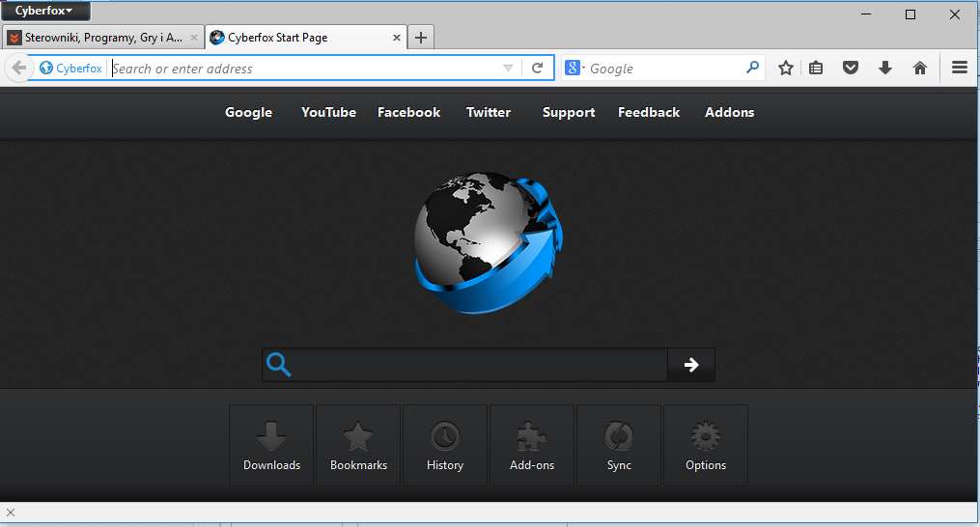Image resolution: width=980 pixels, height=527 pixels.
Task: Close the bottom add-on bar
Action: point(11,513)
